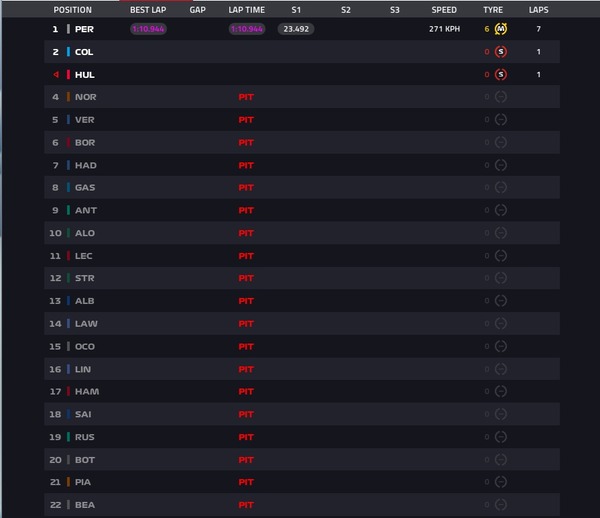
Task: Click the blue team color bar beside COL
Action: (68, 52)
